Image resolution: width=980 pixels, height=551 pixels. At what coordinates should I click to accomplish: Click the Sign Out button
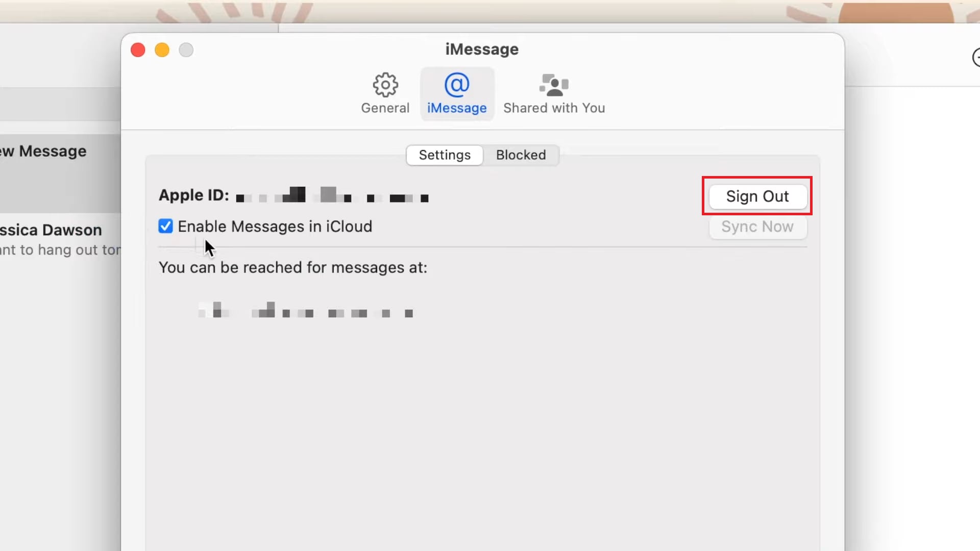(x=757, y=196)
